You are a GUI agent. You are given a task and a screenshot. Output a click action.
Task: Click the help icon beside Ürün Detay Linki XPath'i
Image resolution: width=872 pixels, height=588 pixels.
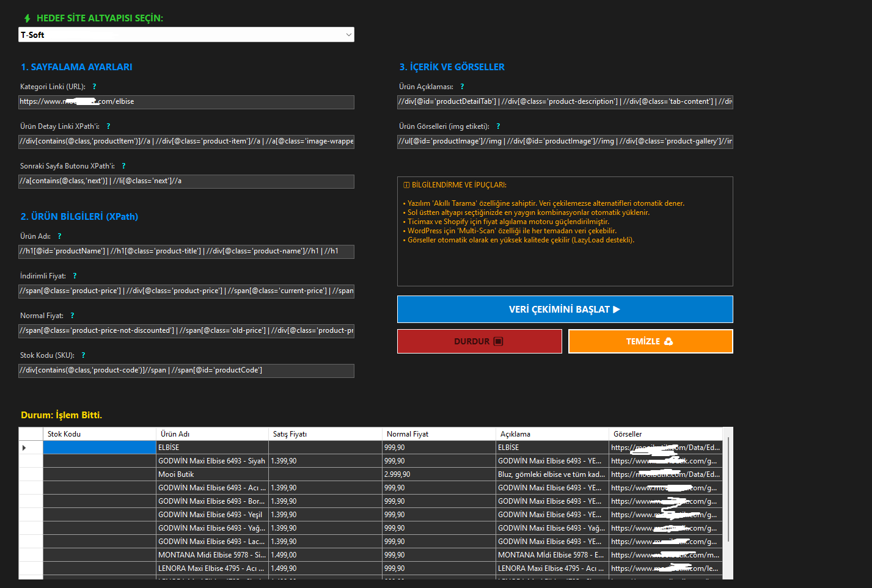point(108,126)
